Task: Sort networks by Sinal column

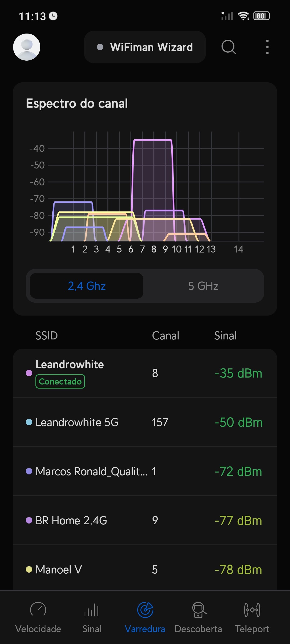Action: point(225,336)
